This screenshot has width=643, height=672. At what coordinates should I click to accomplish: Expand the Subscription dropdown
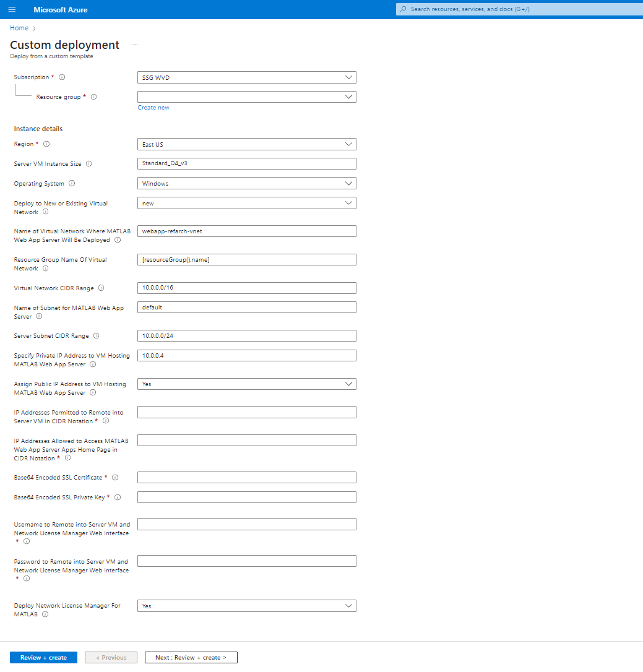(x=247, y=77)
